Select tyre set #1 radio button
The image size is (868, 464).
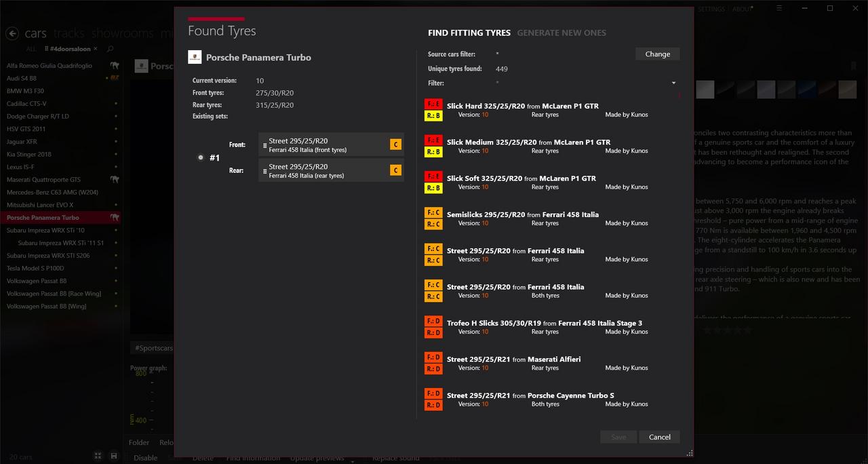point(201,157)
